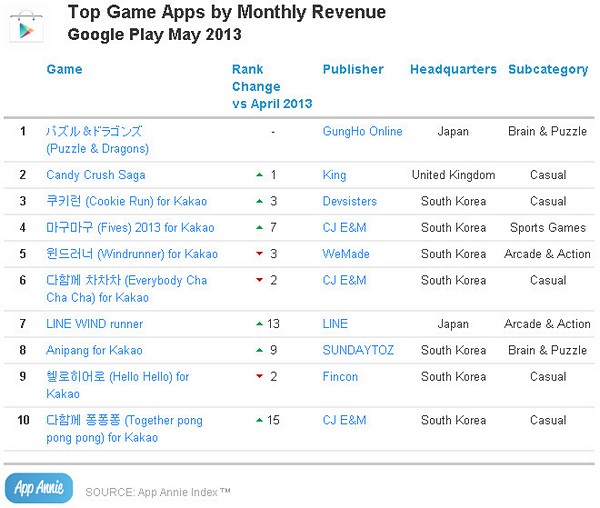The image size is (600, 508).
Task: Open CJ E&M publisher link in rank 10 row
Action: click(x=344, y=420)
